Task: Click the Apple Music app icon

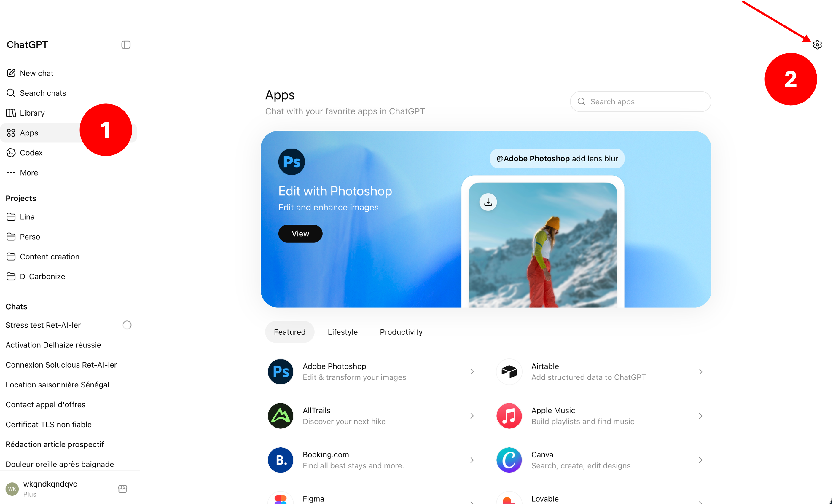Action: [x=509, y=416]
